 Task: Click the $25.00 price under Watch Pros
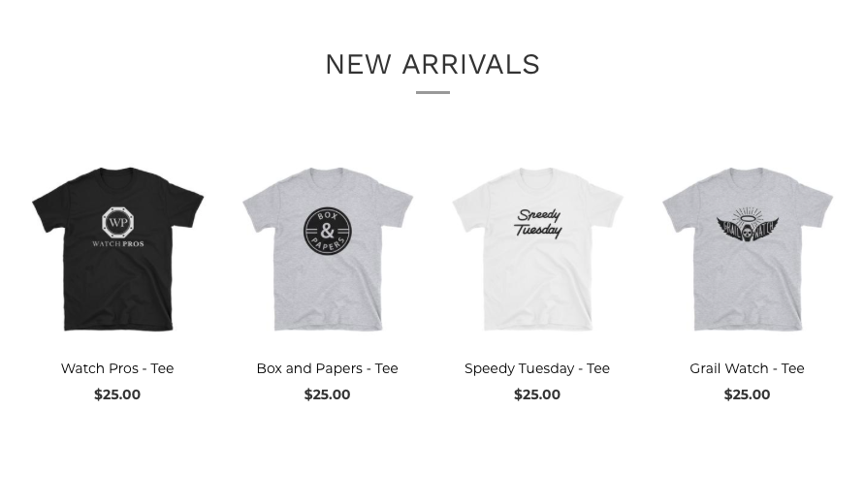(x=117, y=394)
